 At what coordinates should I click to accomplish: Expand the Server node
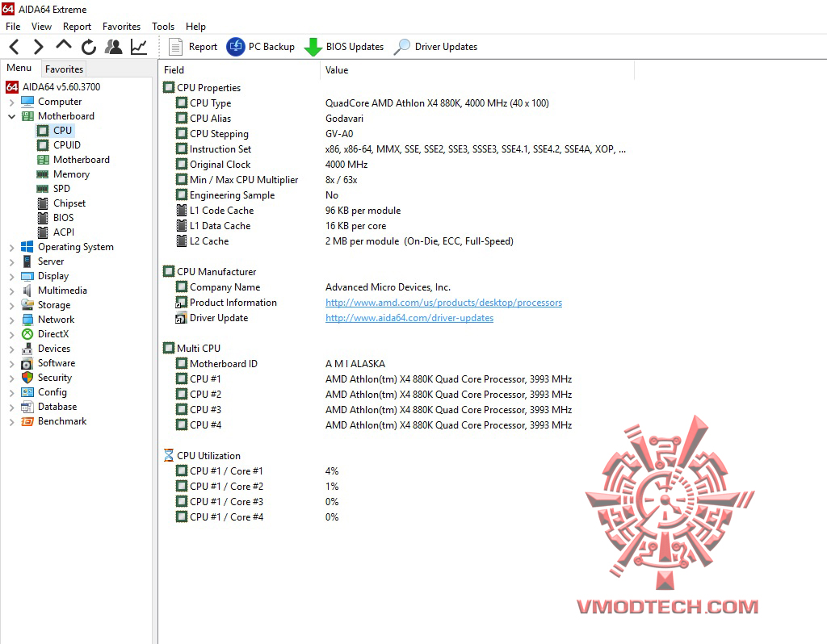pyautogui.click(x=11, y=261)
